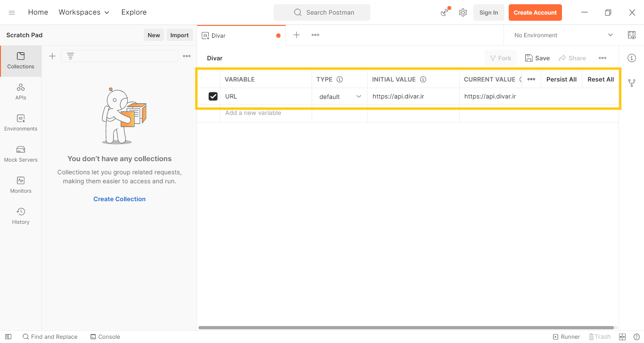Open the APIs sidebar panel
The height and width of the screenshot is (343, 644).
tap(21, 92)
